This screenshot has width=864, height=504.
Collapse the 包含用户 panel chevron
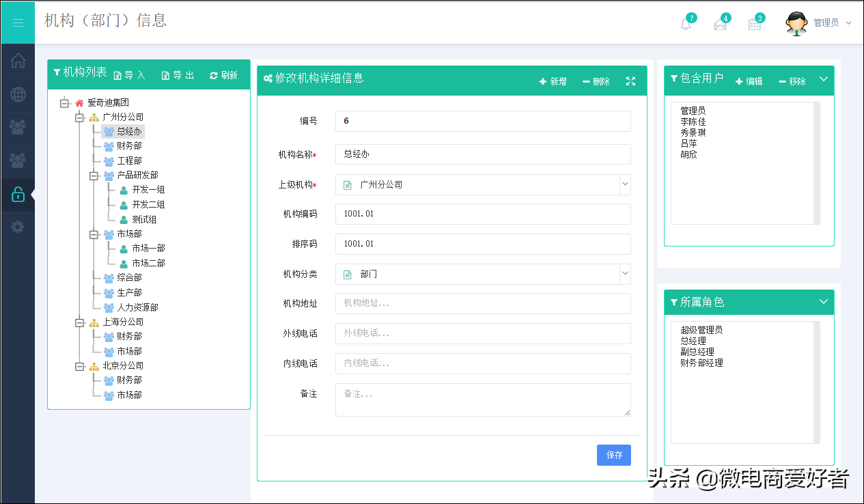tap(824, 79)
